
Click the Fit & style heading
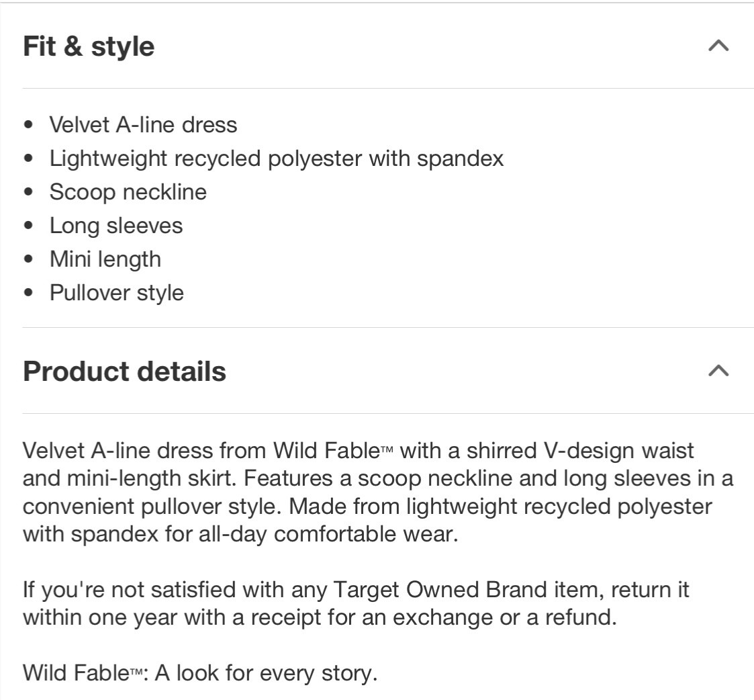89,46
